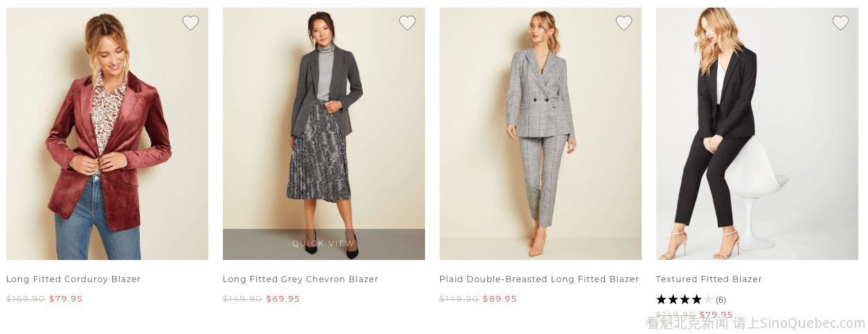This screenshot has width=868, height=334.
Task: Click the $89.95 sale price
Action: 500,299
